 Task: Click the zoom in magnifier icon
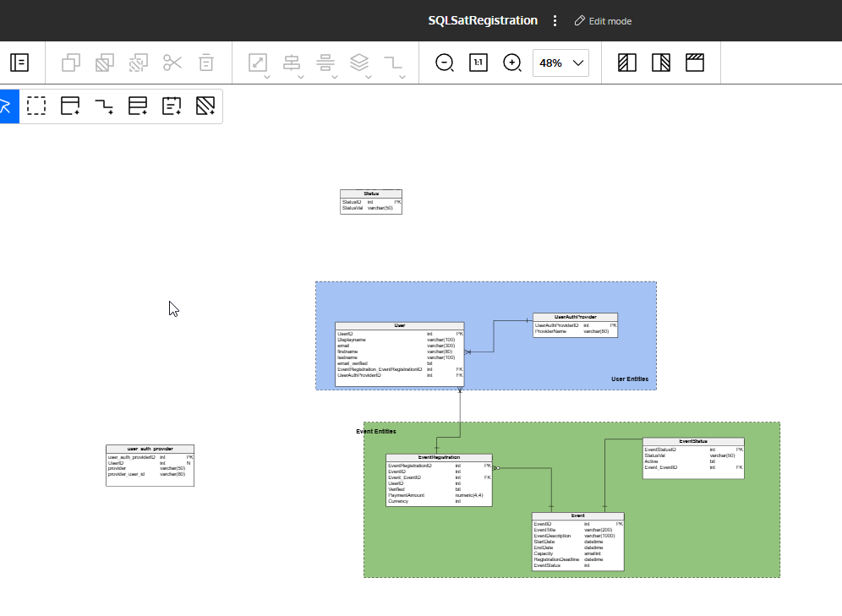[512, 63]
